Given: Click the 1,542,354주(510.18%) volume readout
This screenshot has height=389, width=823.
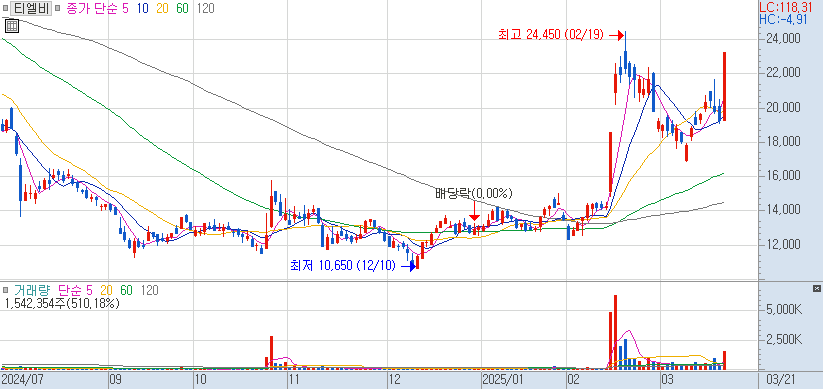Looking at the screenshot, I should click(x=61, y=303).
